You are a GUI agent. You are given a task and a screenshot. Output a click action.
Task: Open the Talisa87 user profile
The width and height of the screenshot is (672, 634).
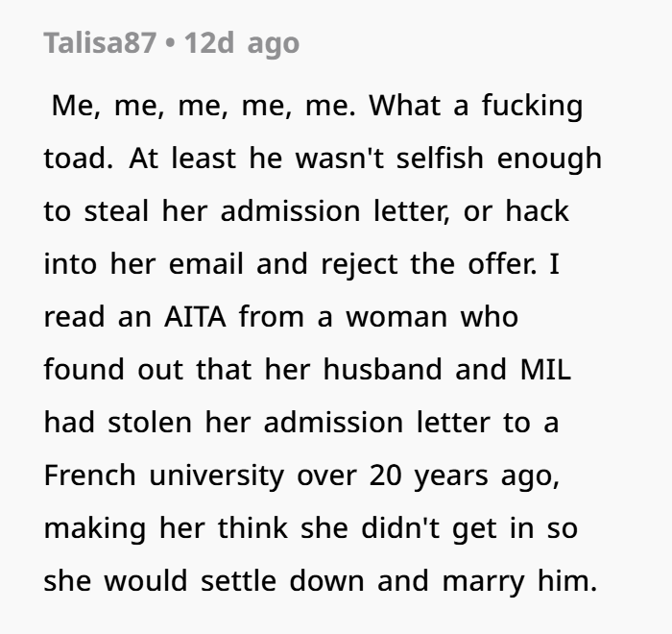[x=99, y=43]
